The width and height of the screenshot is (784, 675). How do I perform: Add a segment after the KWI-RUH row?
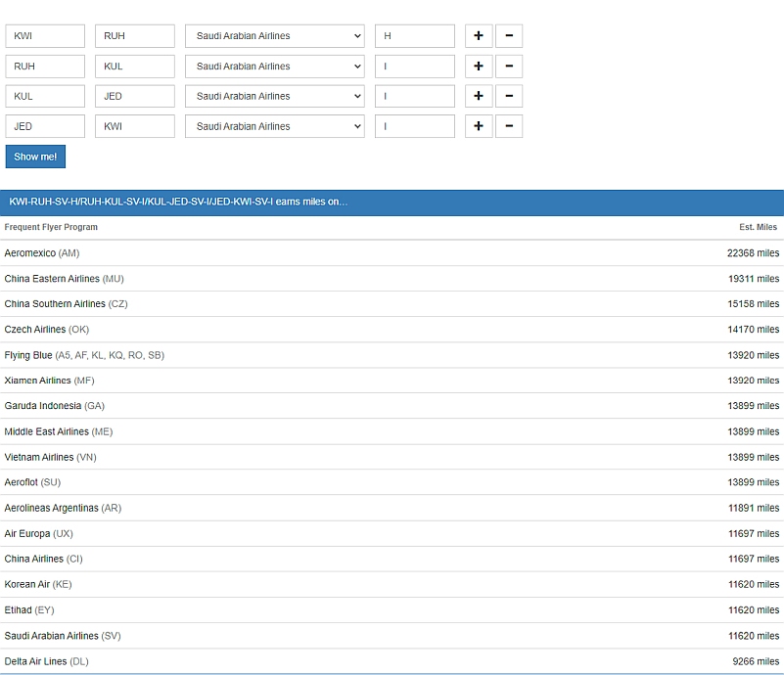479,36
